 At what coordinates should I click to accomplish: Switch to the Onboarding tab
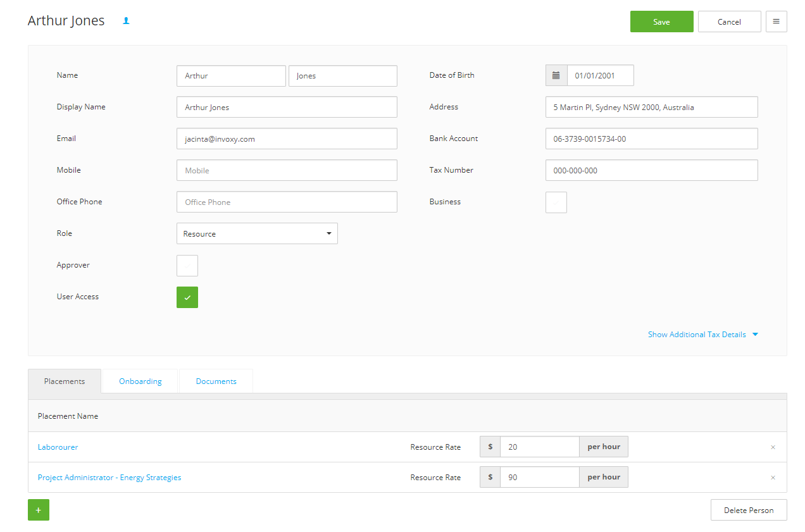click(x=140, y=381)
